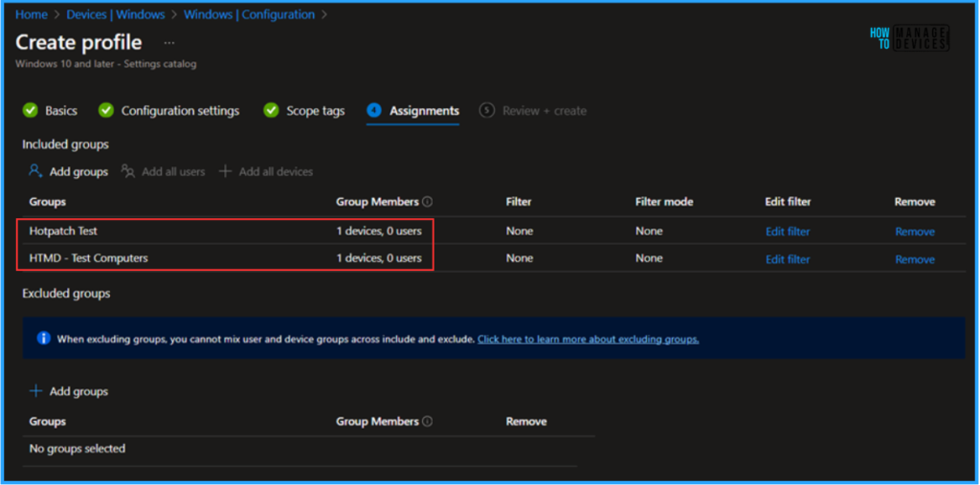Add groups under Included groups
Screen dimensions: 980x485
click(x=69, y=171)
